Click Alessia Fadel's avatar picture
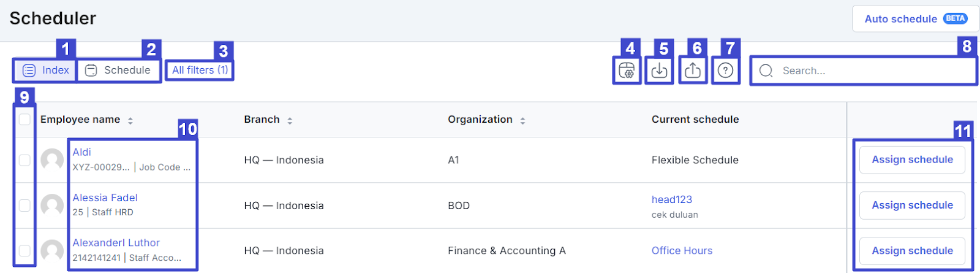 pyautogui.click(x=52, y=206)
